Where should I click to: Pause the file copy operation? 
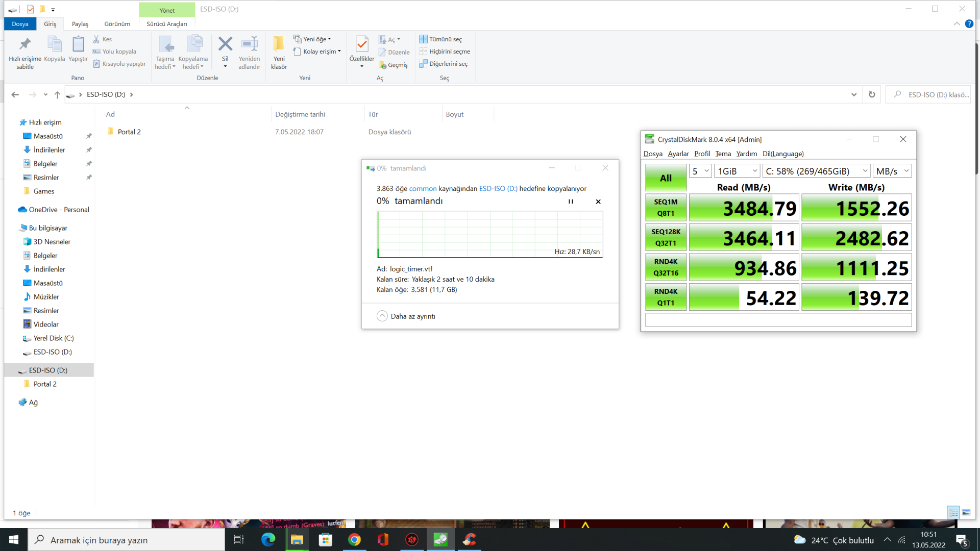(x=571, y=202)
